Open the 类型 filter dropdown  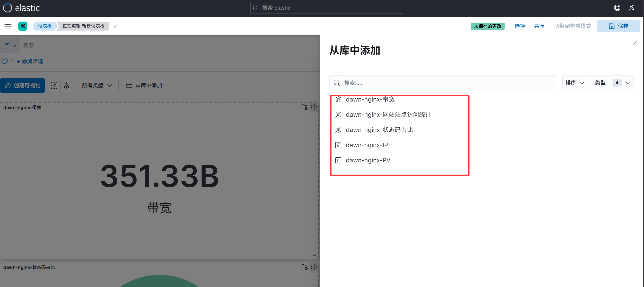pyautogui.click(x=612, y=83)
